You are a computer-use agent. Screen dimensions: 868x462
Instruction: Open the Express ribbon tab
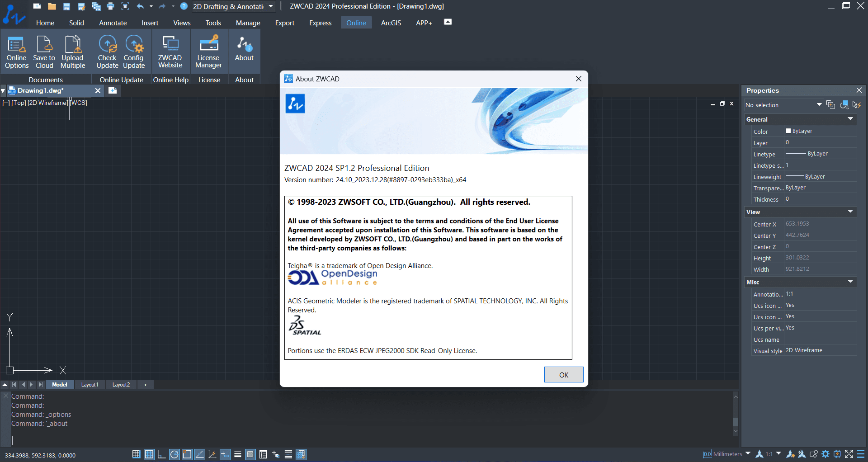point(321,23)
